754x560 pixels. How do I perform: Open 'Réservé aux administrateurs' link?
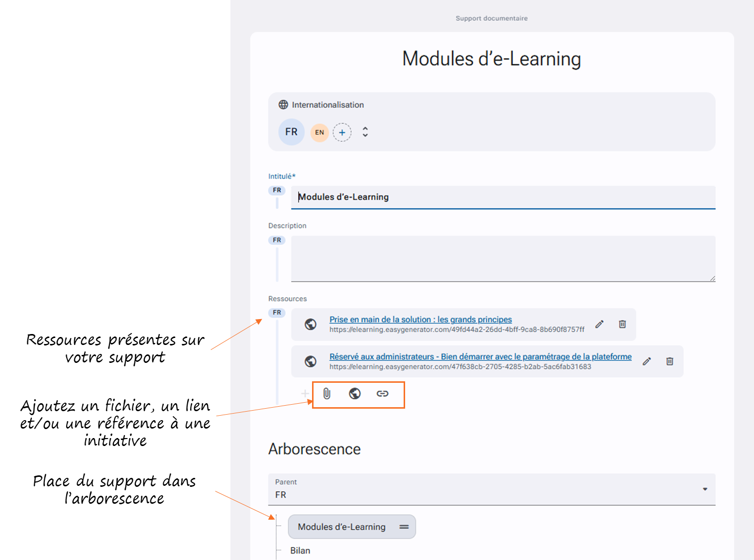point(480,356)
